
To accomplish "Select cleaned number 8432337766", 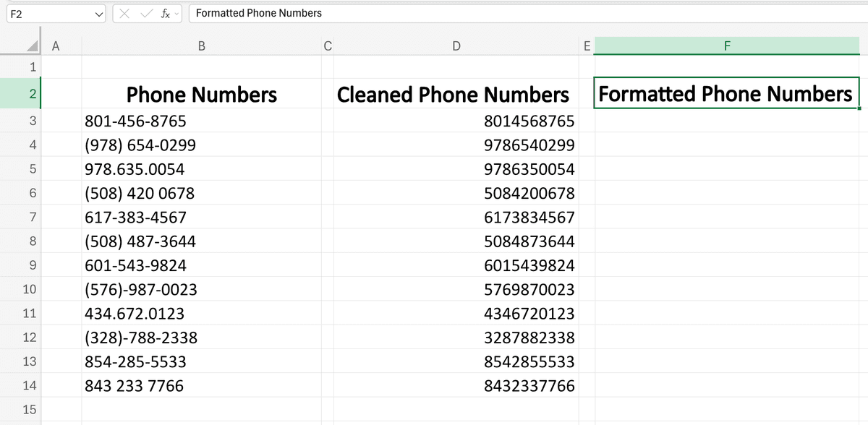I will coord(456,386).
